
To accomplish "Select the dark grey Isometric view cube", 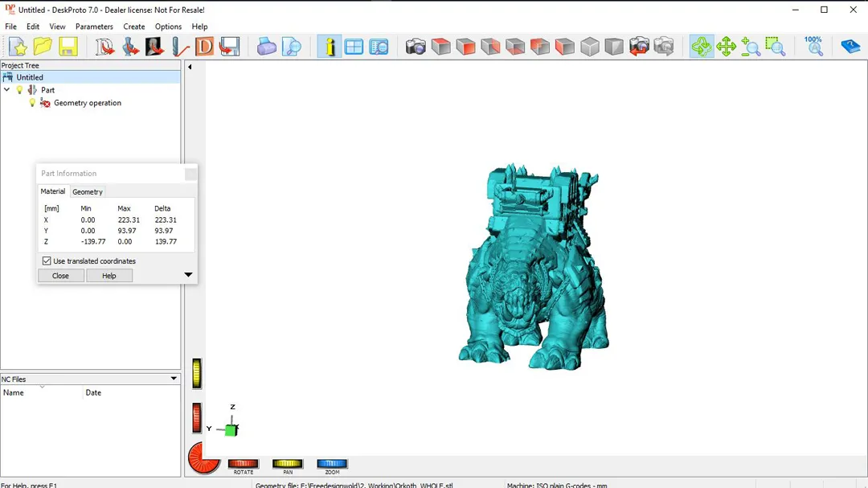I will [x=614, y=47].
